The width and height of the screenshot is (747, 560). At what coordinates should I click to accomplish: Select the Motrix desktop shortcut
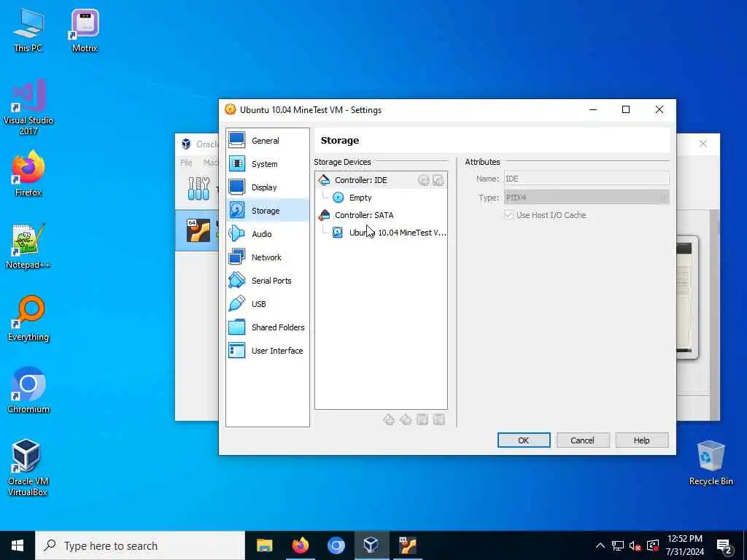[x=85, y=29]
